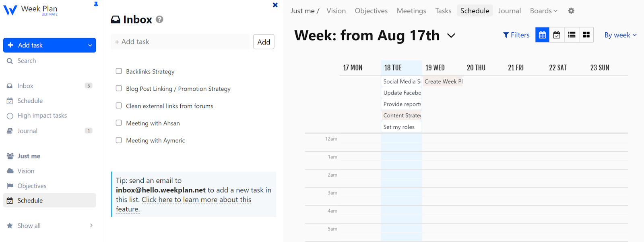644x242 pixels.
Task: Open the settings gear icon
Action: (x=571, y=11)
